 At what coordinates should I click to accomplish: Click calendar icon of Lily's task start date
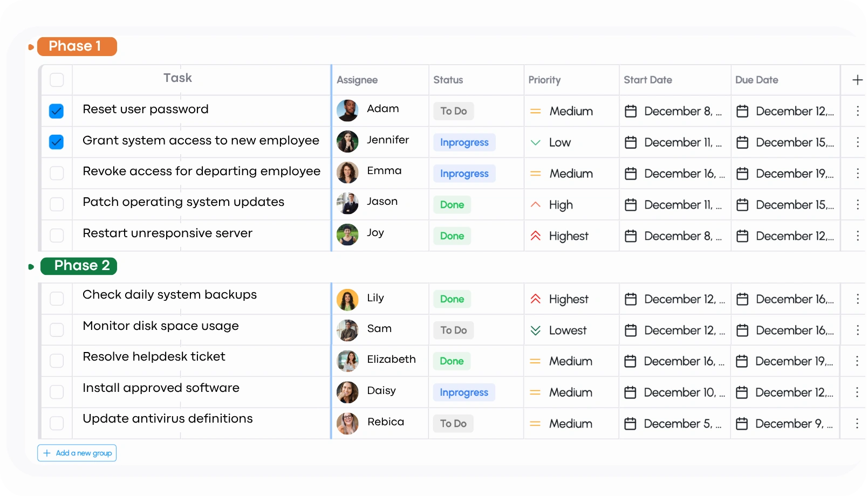[631, 299]
